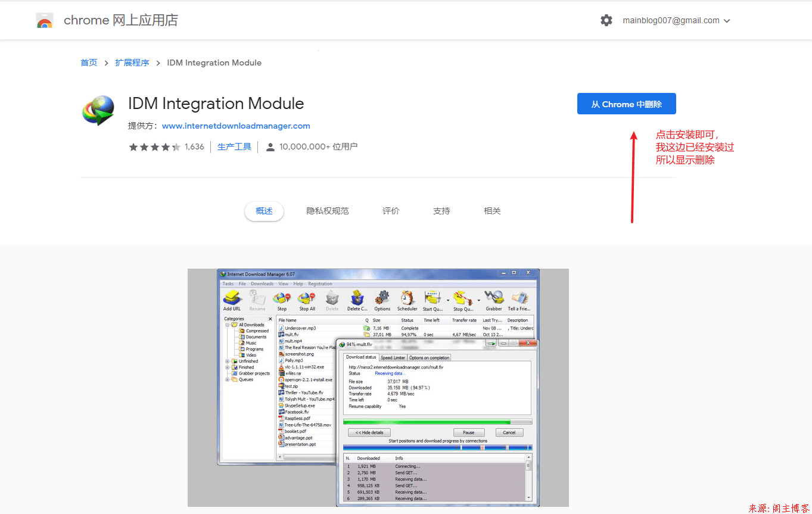Go to 首页 breadcrumb link
812x514 pixels.
pyautogui.click(x=89, y=63)
